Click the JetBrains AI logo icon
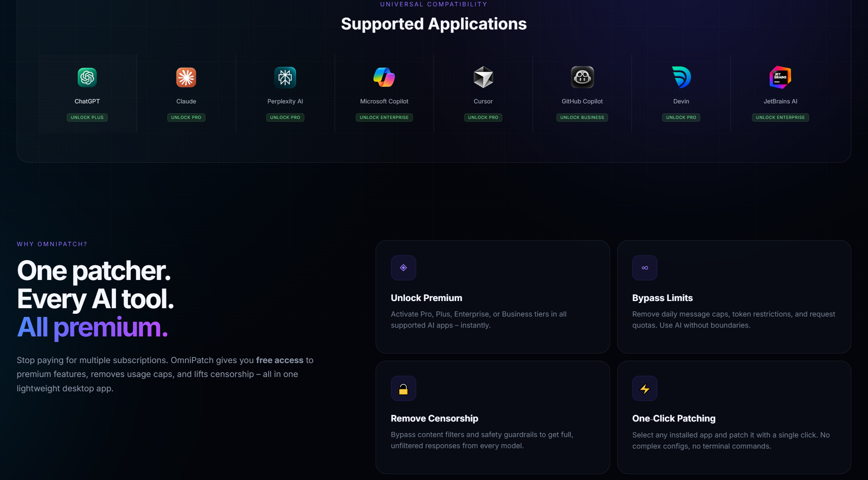The width and height of the screenshot is (868, 480). click(x=780, y=77)
